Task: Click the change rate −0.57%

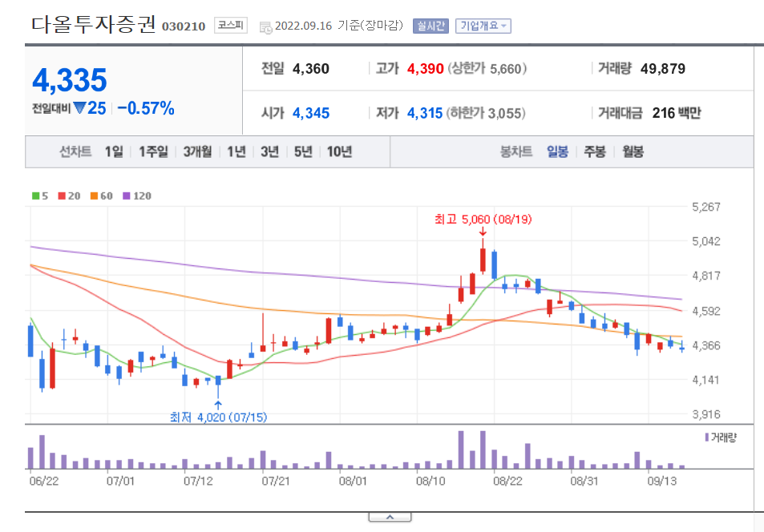Action: tap(146, 108)
